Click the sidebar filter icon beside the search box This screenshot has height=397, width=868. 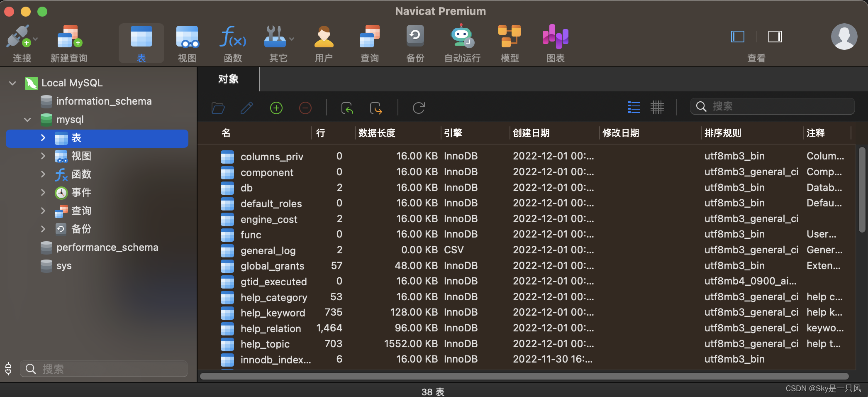click(x=8, y=369)
